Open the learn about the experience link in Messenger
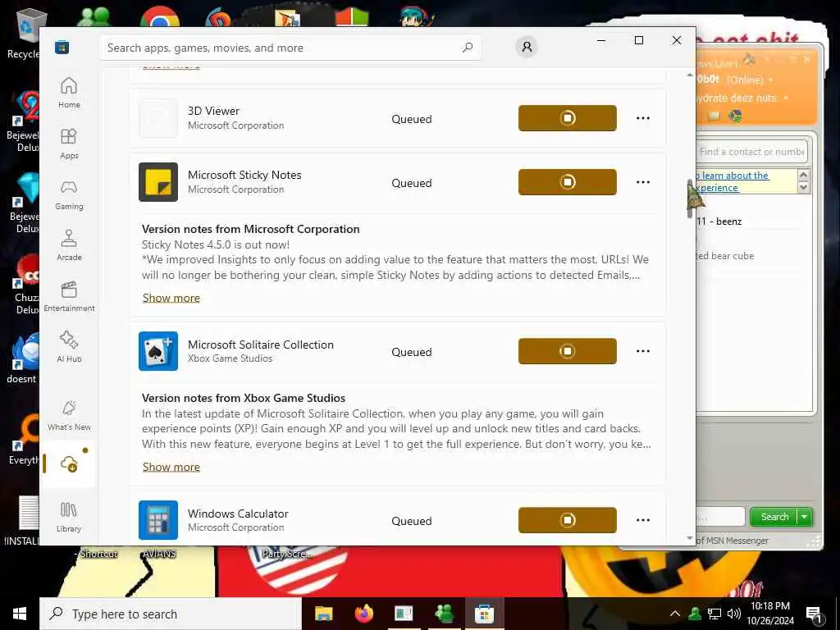 733,181
